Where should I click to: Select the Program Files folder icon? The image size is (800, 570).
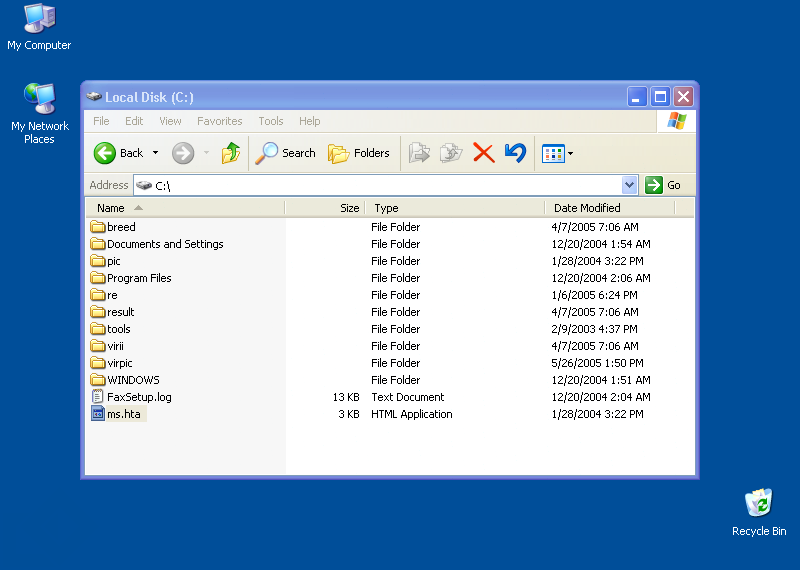[97, 278]
